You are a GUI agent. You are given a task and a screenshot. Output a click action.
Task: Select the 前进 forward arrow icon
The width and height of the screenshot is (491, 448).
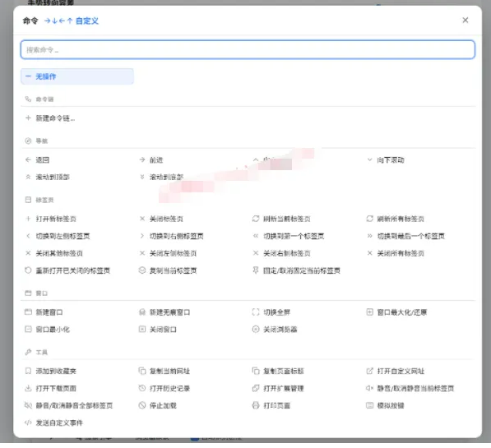coord(142,160)
